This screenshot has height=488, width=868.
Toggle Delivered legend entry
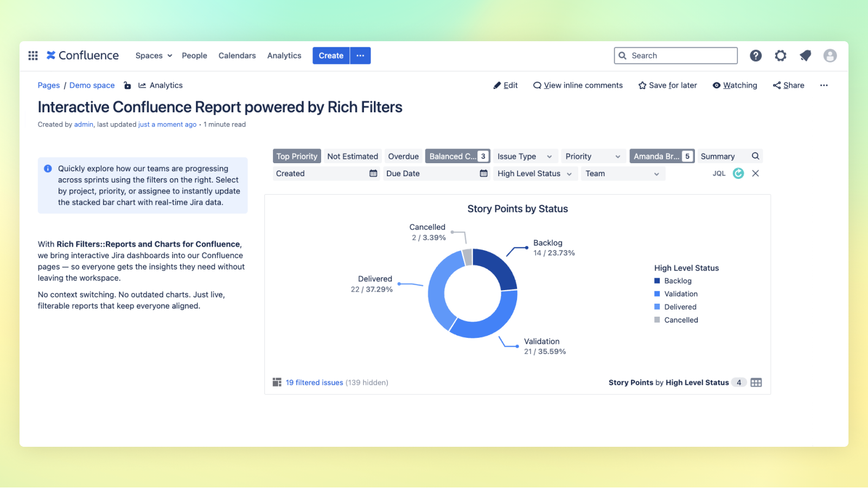click(x=675, y=307)
